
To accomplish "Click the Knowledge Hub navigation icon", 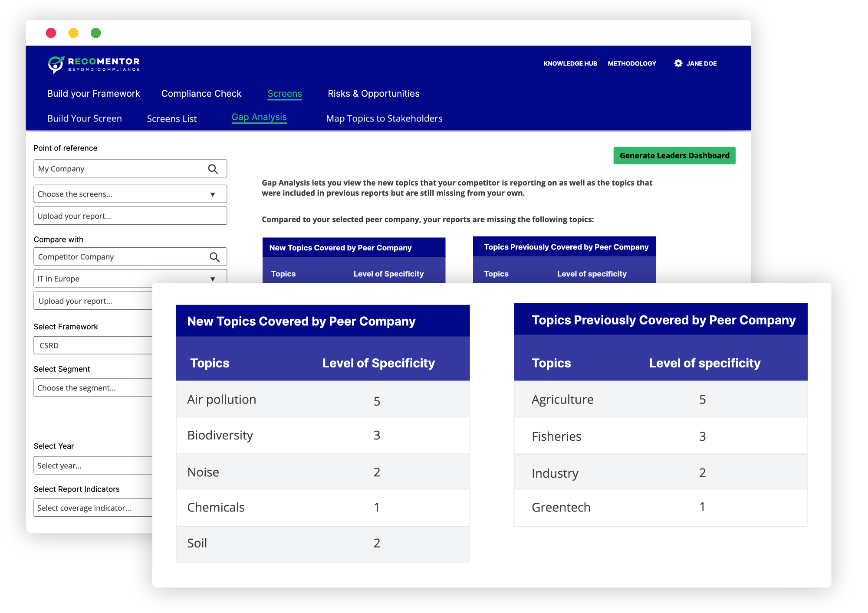I will (569, 63).
